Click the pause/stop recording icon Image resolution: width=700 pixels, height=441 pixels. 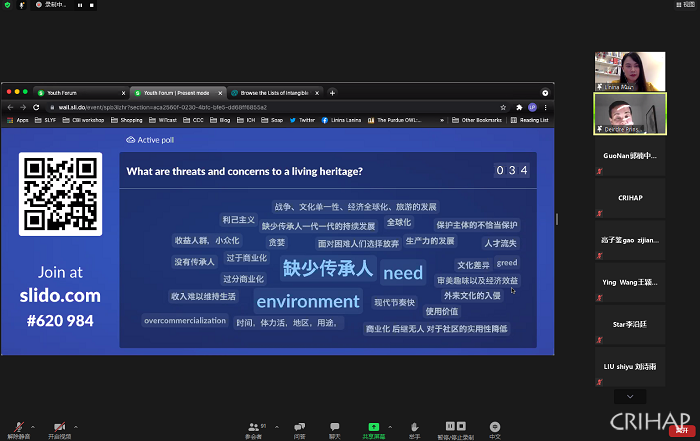(456, 425)
